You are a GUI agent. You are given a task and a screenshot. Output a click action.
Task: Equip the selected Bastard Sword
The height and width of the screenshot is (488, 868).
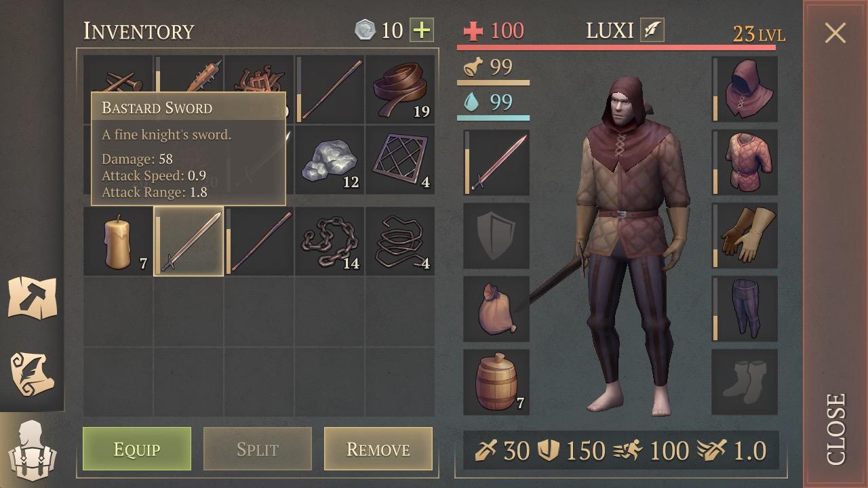coord(137,449)
